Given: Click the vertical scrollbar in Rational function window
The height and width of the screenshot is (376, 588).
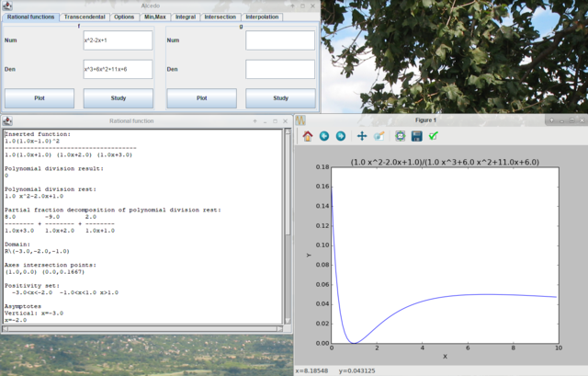Looking at the screenshot, I should click(288, 184).
